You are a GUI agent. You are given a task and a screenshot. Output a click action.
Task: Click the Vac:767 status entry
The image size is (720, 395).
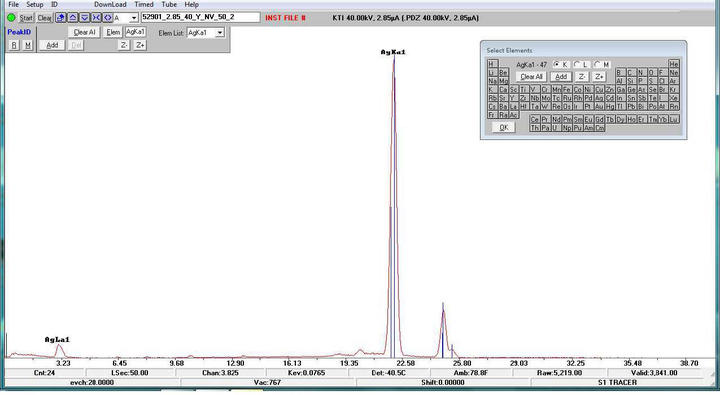click(267, 383)
